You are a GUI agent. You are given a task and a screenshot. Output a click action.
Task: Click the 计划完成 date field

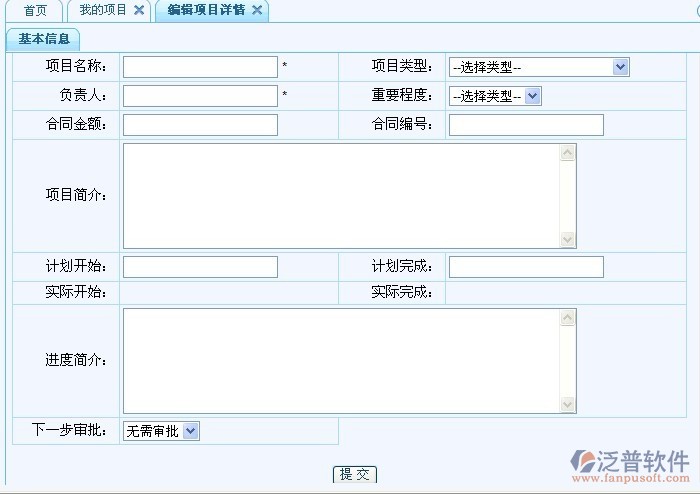coord(526,267)
